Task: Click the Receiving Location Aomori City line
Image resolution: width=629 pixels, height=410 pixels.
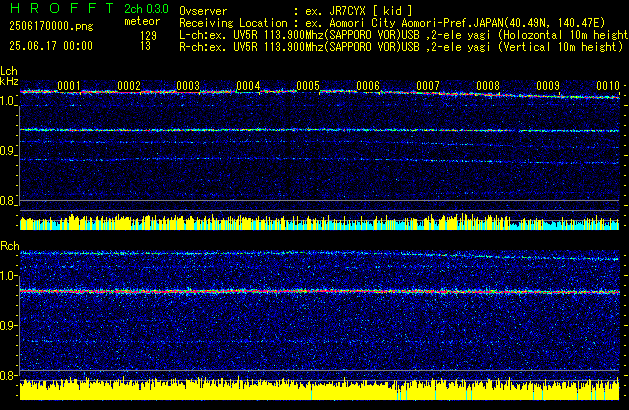Action: (392, 23)
